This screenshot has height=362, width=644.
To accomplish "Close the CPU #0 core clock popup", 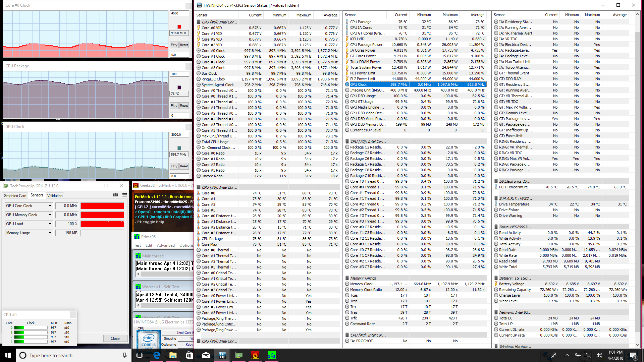I will (x=73, y=314).
